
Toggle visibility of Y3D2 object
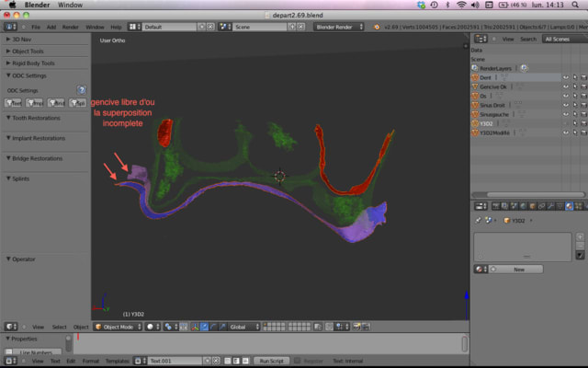[565, 123]
